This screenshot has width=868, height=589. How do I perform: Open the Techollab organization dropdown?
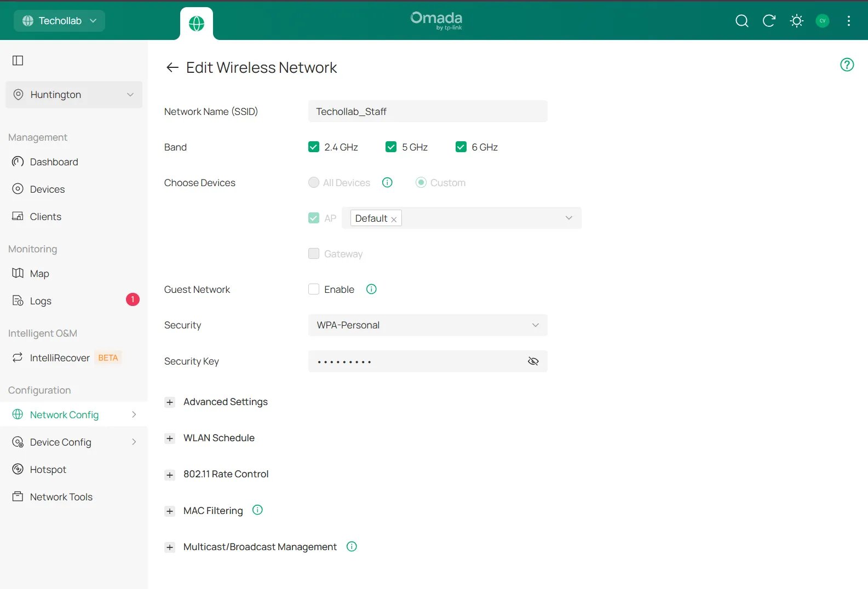[x=59, y=21]
